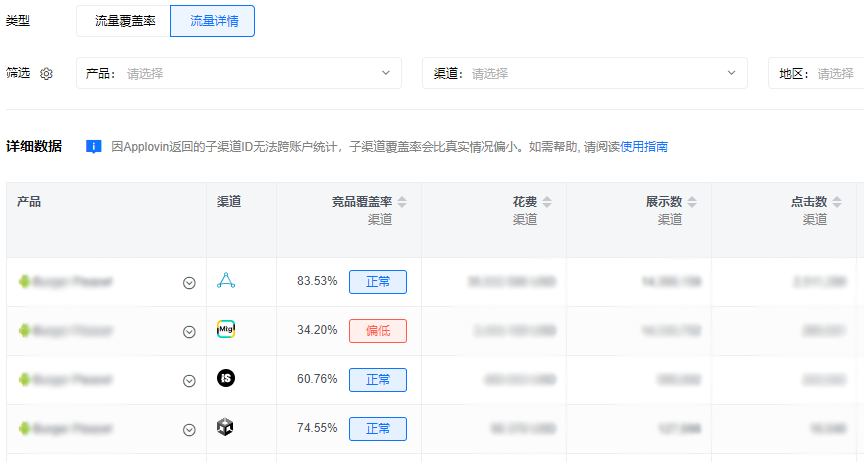Click the 74.55% coverage value
864x462 pixels.
(x=317, y=428)
